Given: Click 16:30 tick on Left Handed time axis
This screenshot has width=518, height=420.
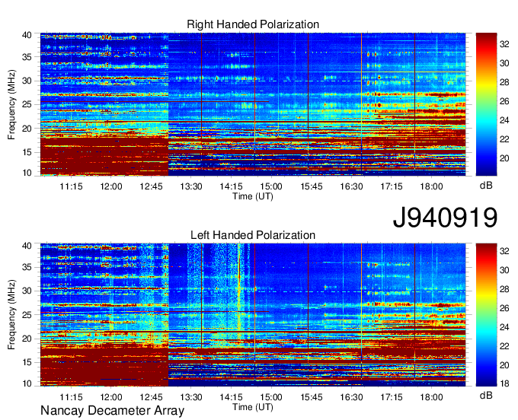Looking at the screenshot, I should [351, 397].
